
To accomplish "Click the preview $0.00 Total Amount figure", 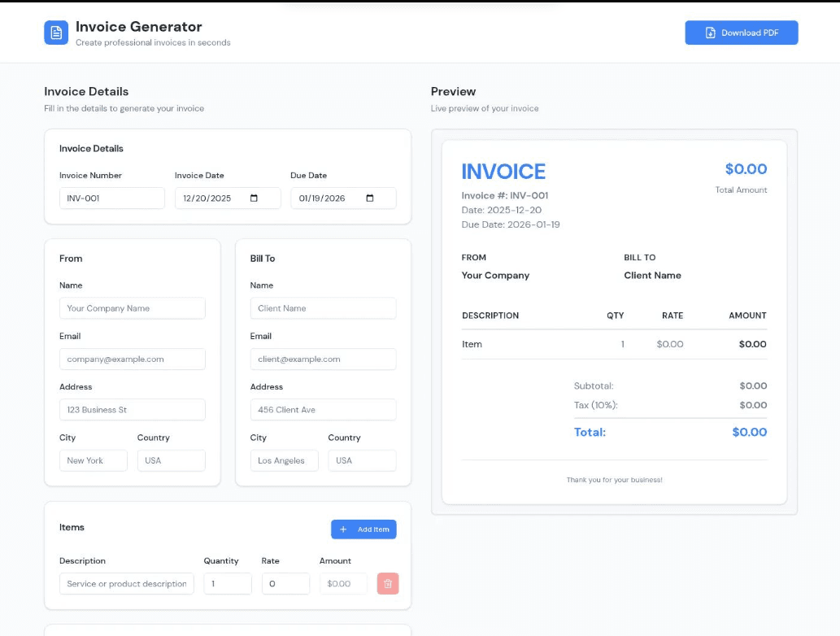I will pos(746,169).
